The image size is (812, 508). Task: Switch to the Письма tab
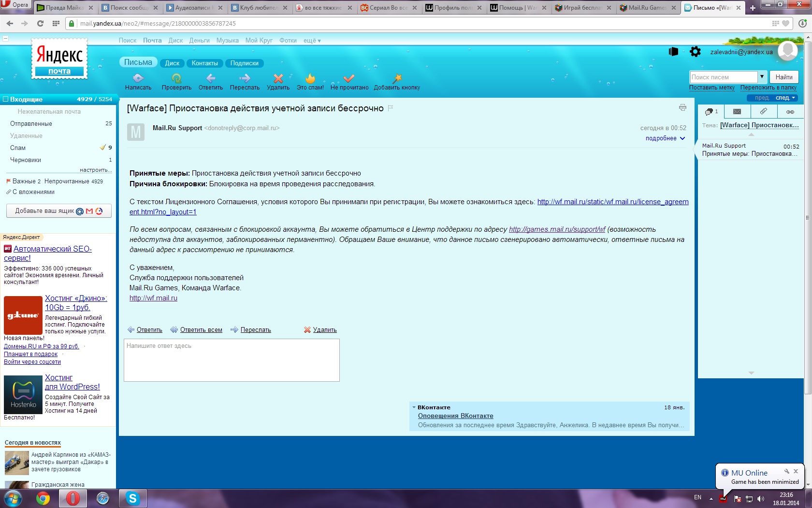[138, 62]
